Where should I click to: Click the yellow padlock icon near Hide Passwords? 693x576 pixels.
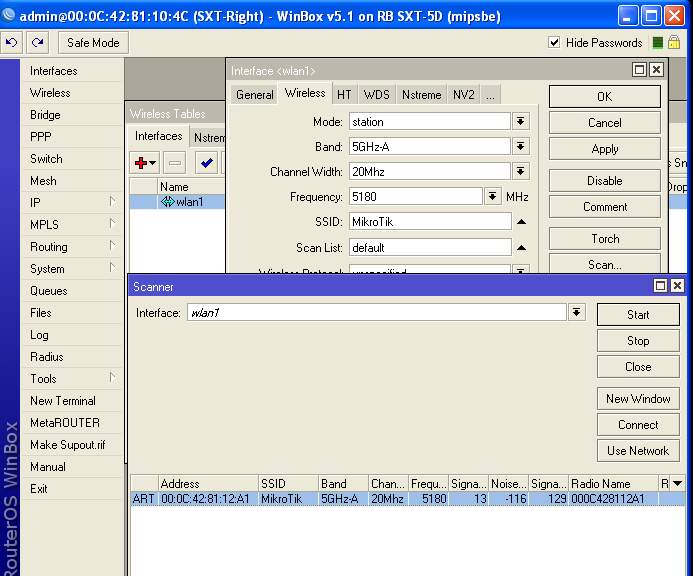674,42
